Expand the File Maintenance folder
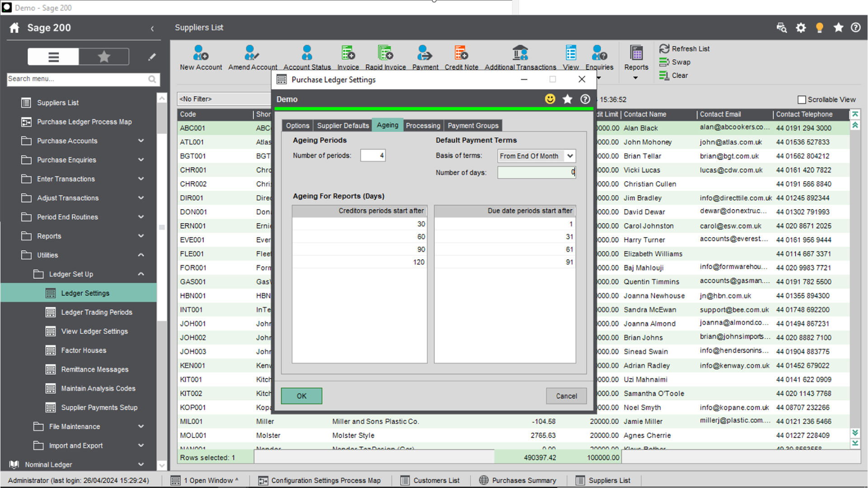This screenshot has height=488, width=868. pos(90,427)
